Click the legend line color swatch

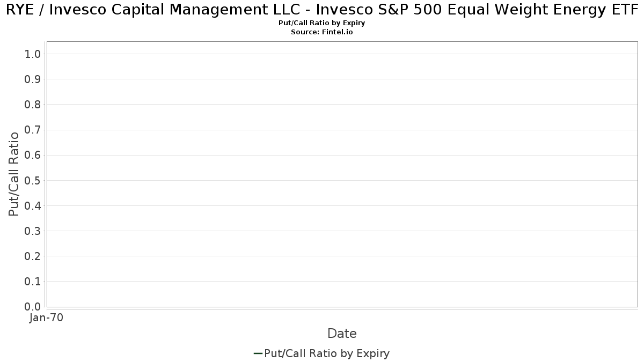258,353
